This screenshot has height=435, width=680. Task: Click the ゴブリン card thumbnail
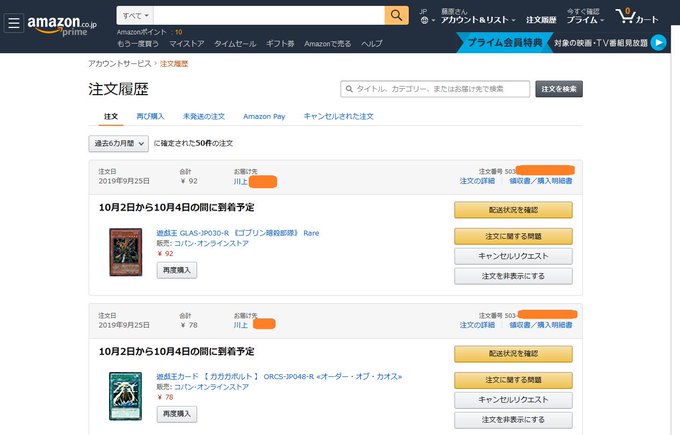pos(125,252)
